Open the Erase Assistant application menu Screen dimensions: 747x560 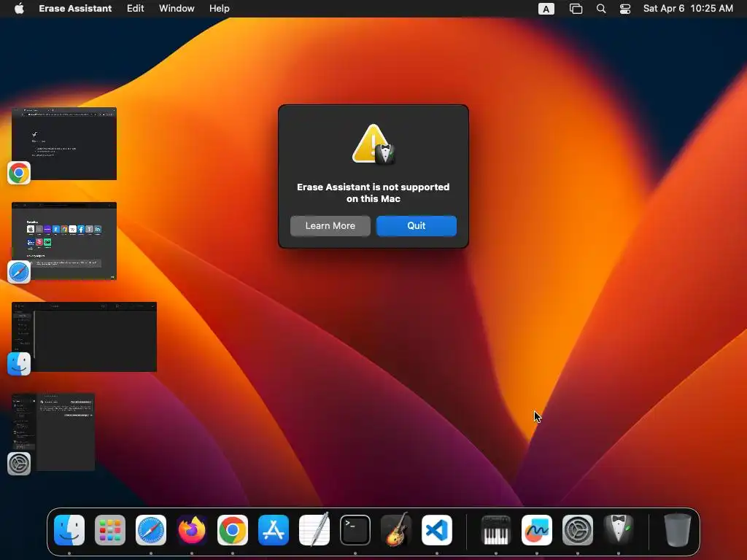pyautogui.click(x=75, y=9)
